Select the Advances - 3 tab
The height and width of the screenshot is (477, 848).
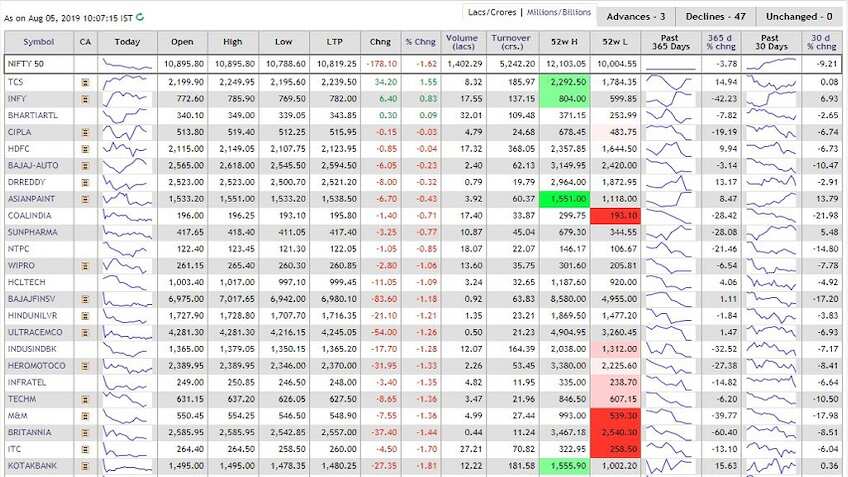click(636, 17)
